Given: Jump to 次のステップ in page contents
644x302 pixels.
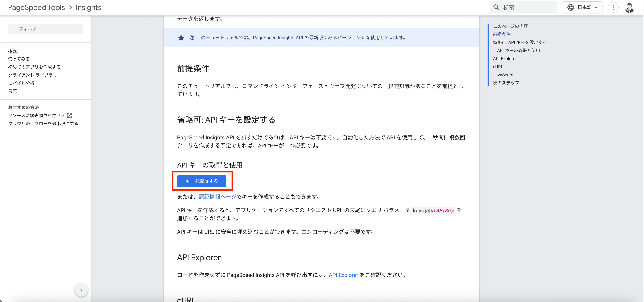Looking at the screenshot, I should 506,83.
